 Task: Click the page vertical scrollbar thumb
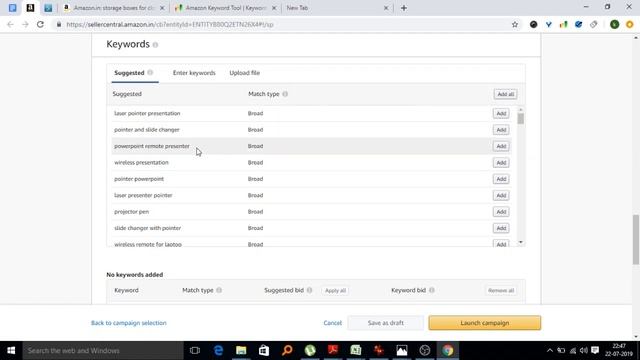click(636, 239)
